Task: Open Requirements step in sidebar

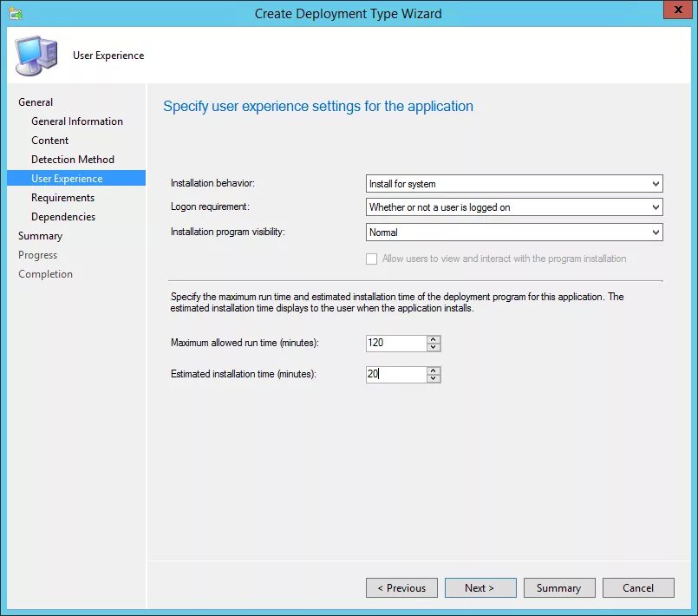Action: coord(62,198)
